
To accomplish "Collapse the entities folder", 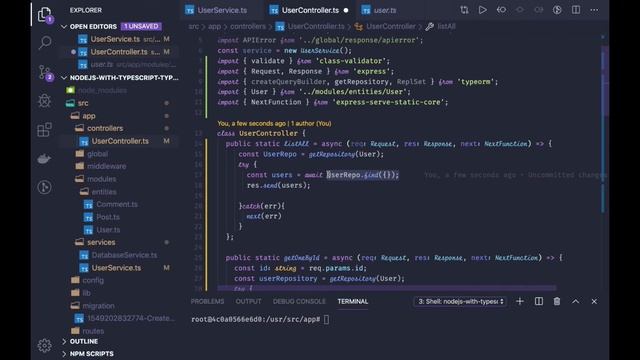I will point(104,191).
